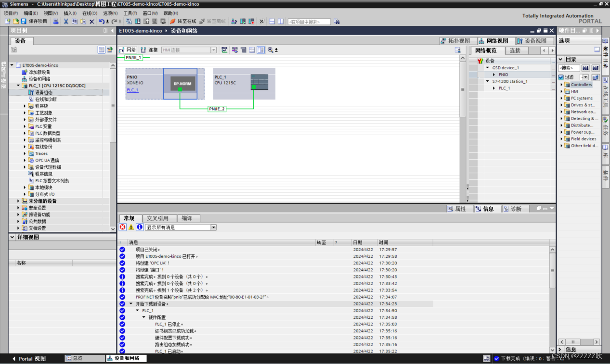Click the download to device icon
Viewport: 610px width, 364px height.
tap(138, 22)
